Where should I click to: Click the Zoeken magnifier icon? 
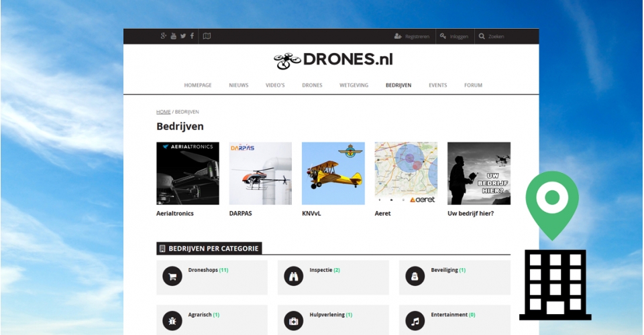482,36
